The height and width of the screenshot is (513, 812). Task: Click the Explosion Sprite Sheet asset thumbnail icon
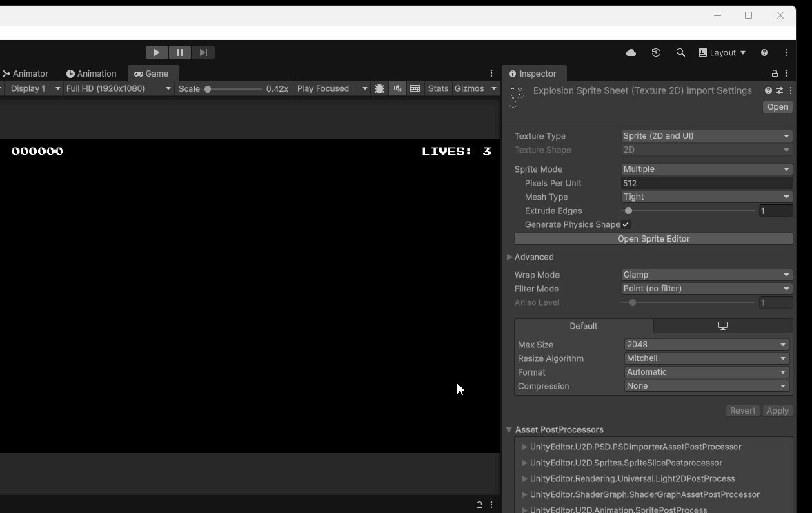pos(516,97)
